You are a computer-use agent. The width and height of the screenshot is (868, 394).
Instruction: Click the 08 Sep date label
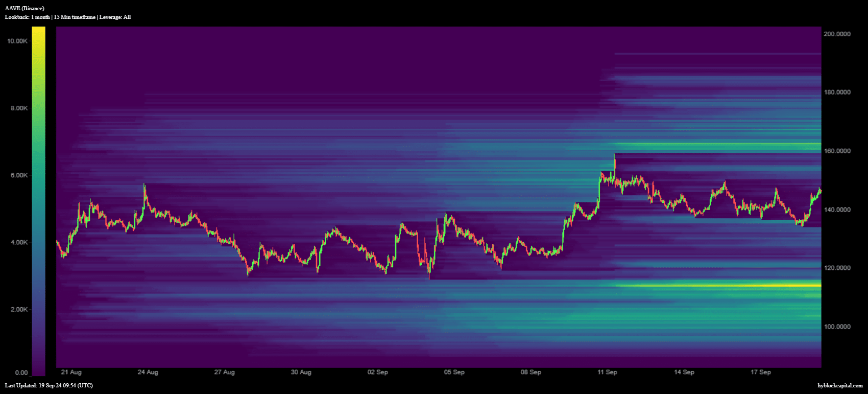point(531,372)
